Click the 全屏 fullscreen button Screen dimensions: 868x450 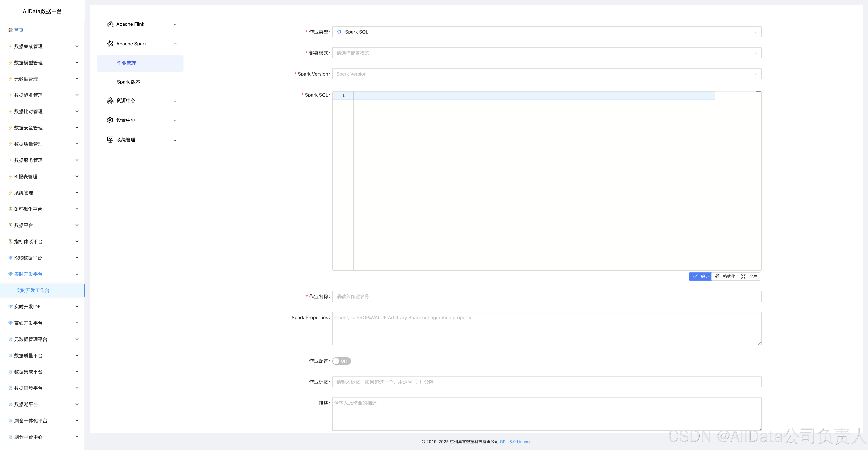(x=749, y=276)
